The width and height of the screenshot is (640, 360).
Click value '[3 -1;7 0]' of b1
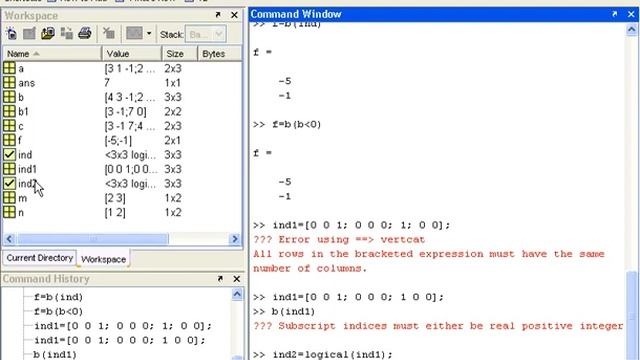125,112
